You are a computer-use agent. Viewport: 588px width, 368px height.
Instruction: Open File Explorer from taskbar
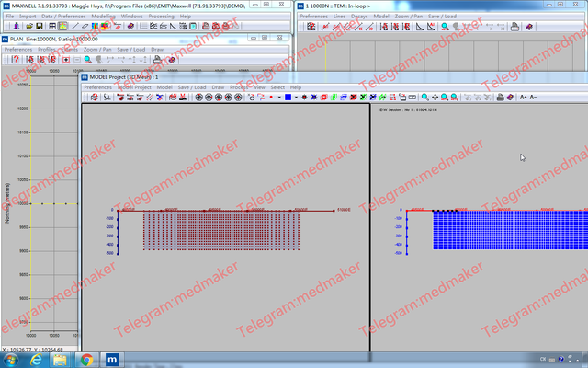pos(61,360)
